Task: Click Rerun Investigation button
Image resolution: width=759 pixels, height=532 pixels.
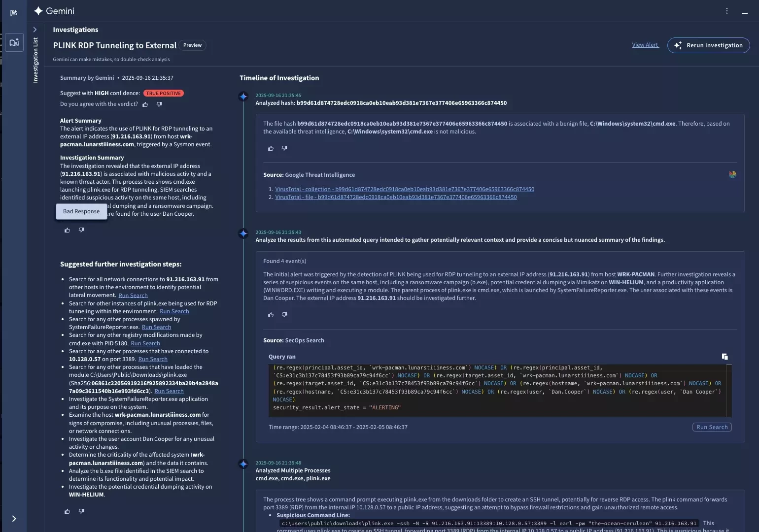Action: 708,45
